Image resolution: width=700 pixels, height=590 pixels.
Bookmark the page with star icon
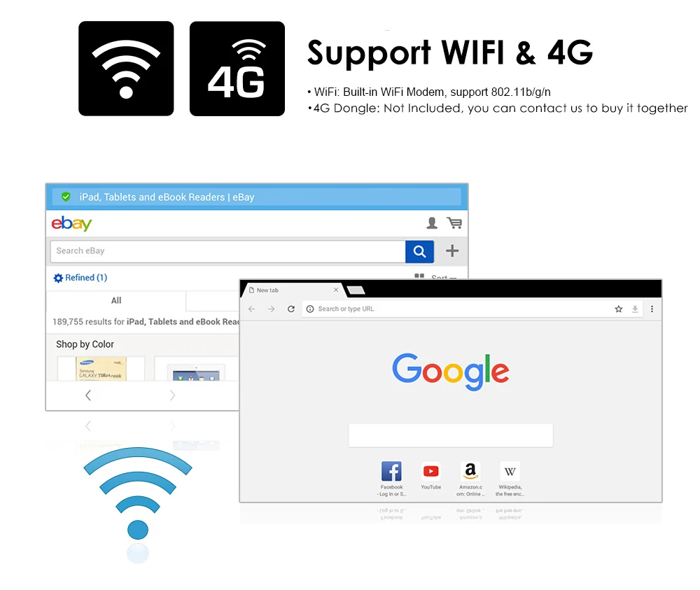[x=618, y=309]
